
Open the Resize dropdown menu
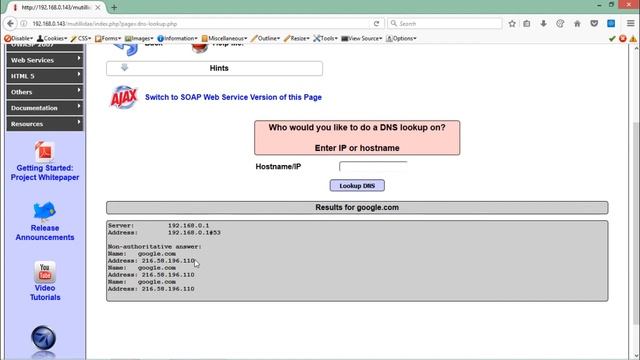click(296, 38)
